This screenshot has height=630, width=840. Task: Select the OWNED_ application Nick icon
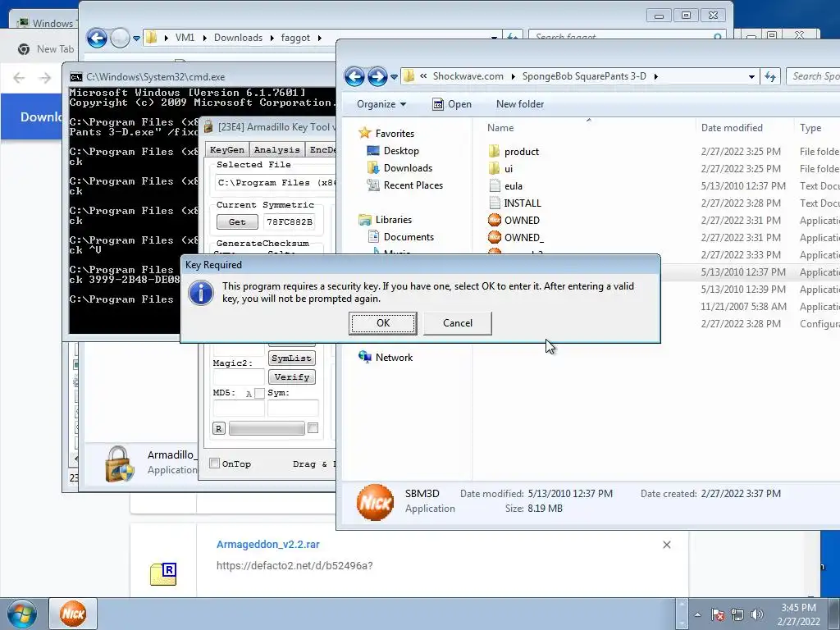pos(494,237)
